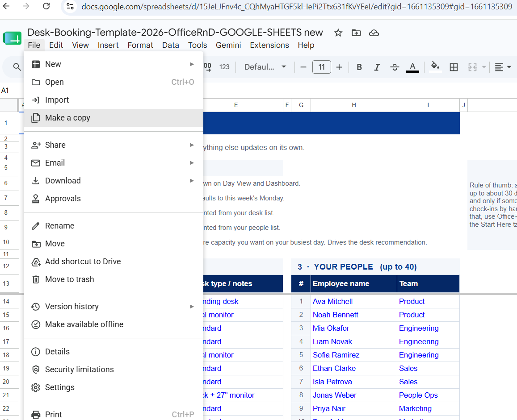517x420 pixels.
Task: Expand the Share submenu
Action: point(113,145)
